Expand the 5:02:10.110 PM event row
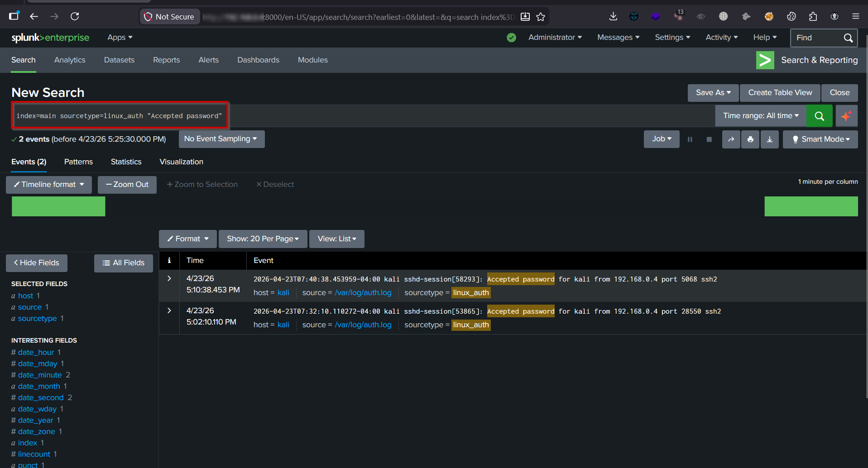Viewport: 868px width, 468px height. tap(169, 310)
